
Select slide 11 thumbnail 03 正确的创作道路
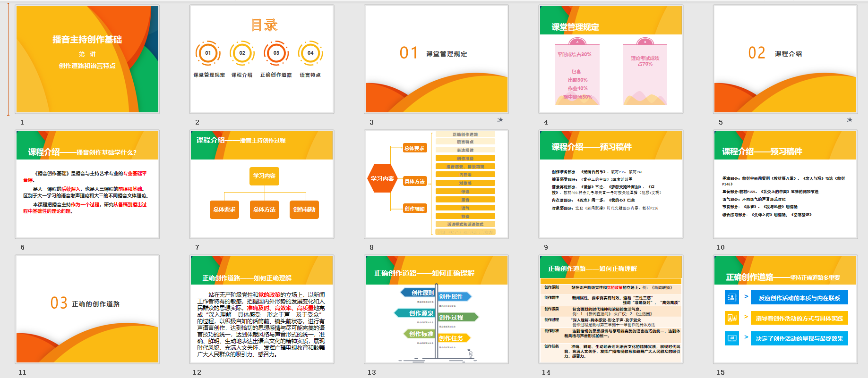87,310
